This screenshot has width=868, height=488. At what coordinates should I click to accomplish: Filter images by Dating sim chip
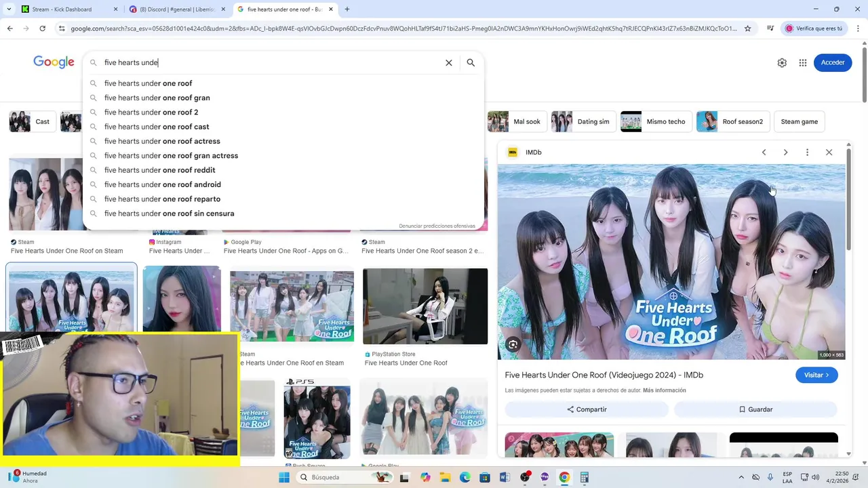tap(583, 122)
